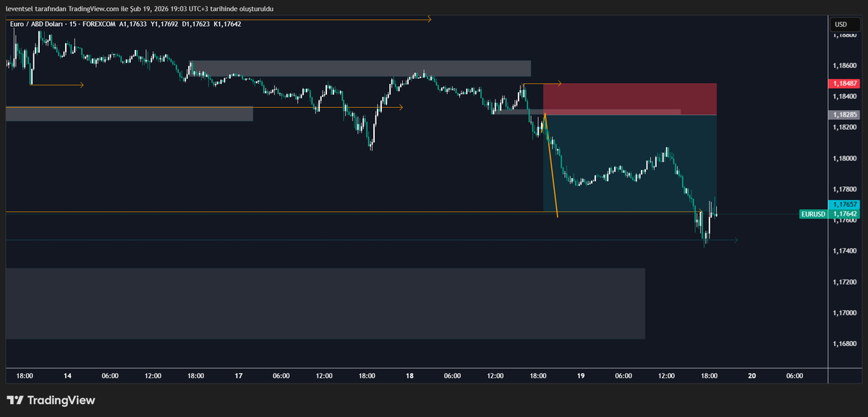Click the 1,17800 price axis tick

[x=844, y=190]
